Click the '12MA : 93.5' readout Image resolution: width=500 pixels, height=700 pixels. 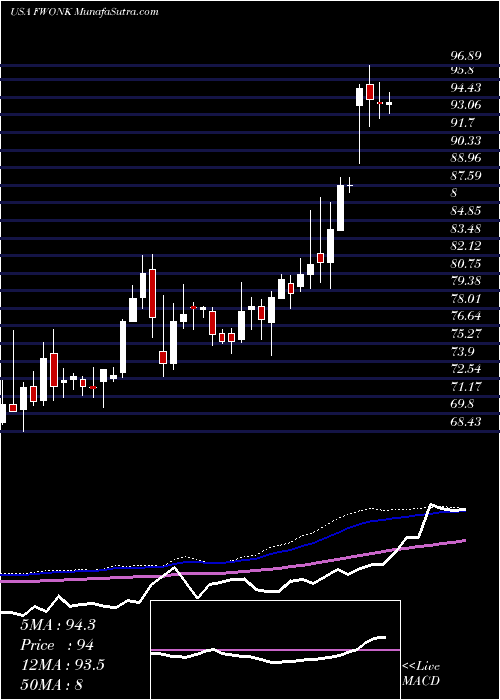(x=62, y=665)
